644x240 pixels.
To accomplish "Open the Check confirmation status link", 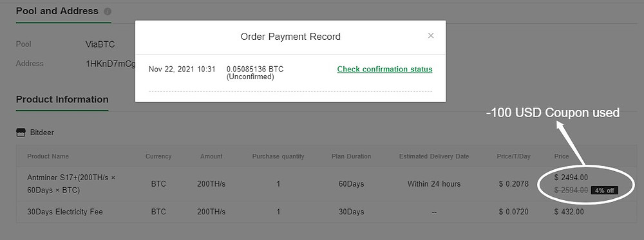I will (x=385, y=69).
